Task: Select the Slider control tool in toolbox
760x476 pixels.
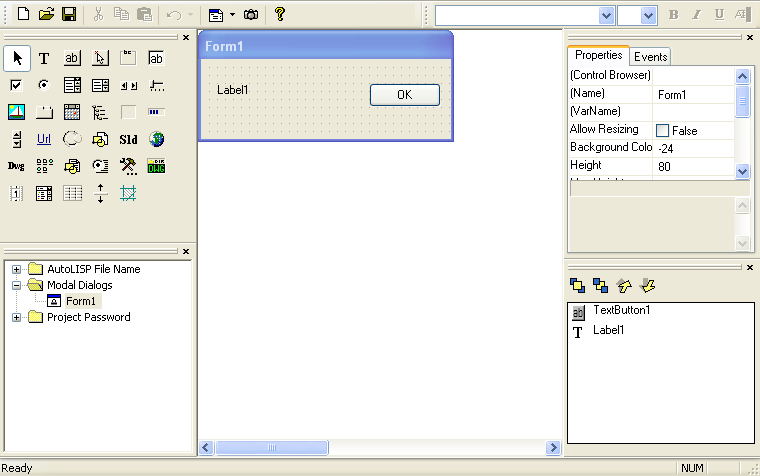Action: click(x=157, y=86)
